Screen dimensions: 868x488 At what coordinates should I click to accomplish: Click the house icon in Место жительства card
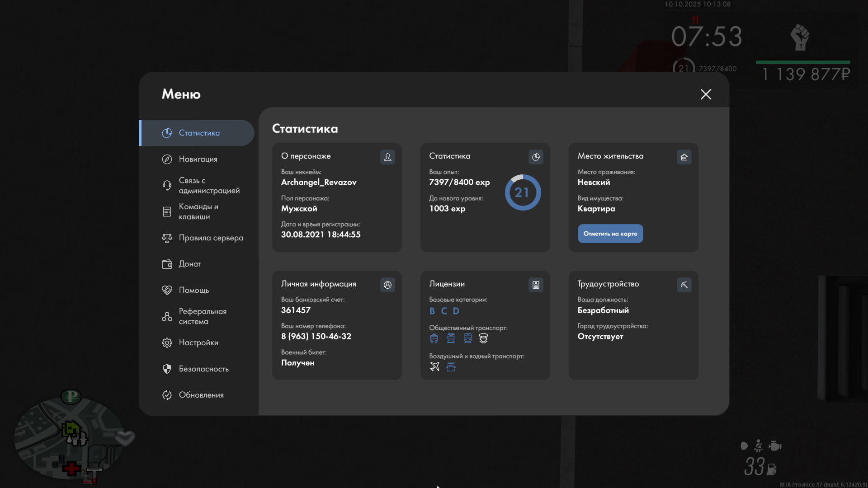(684, 157)
